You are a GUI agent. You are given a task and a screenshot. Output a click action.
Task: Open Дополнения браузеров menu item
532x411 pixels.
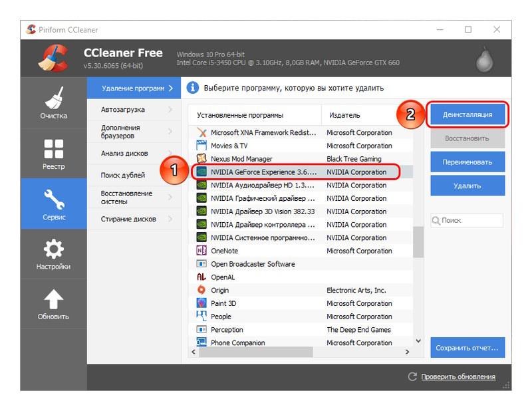coord(134,132)
